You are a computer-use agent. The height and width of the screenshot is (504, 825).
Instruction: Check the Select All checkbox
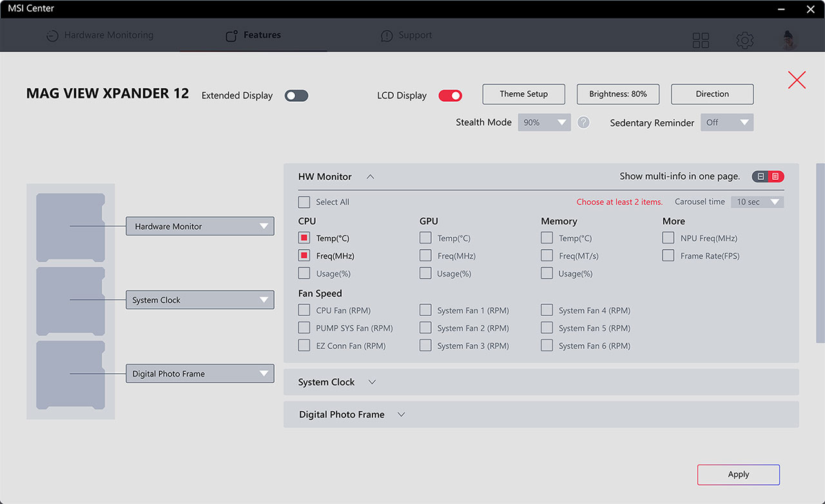pos(304,202)
